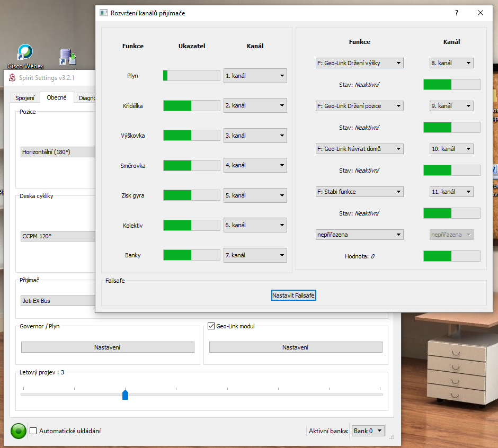Open the Plyn channel dropdown
The width and height of the screenshot is (498, 448).
pos(255,76)
